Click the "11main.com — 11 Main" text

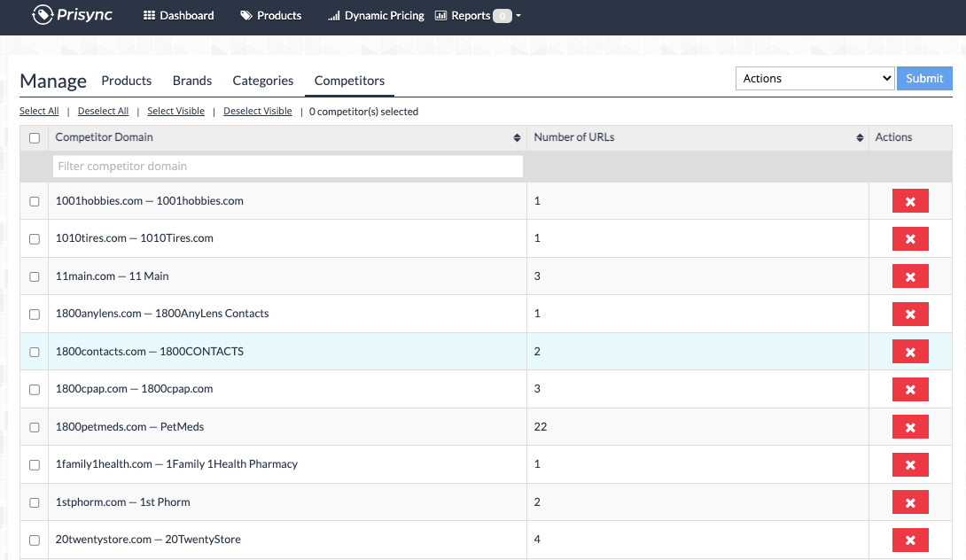(x=113, y=276)
